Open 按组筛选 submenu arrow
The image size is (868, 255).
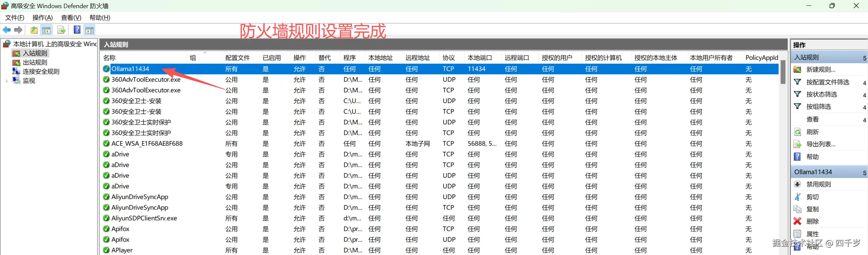[865, 107]
